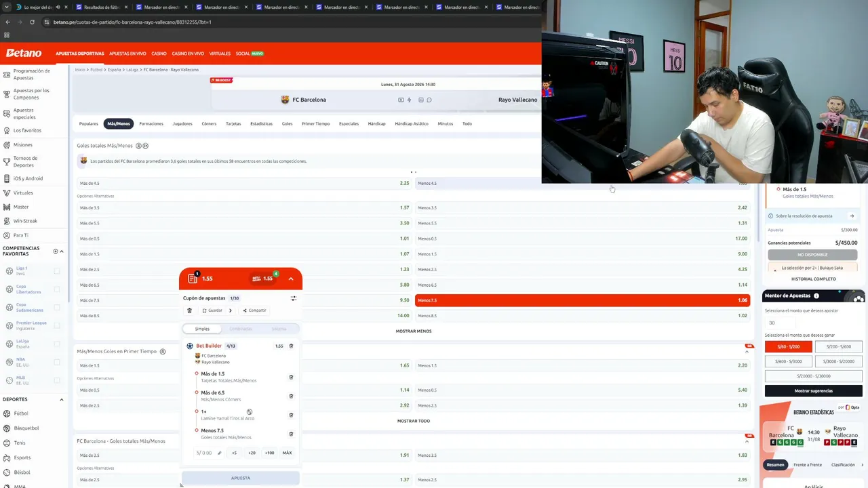This screenshot has width=868, height=488.
Task: Click the lightning bolt icon in the match header
Action: (x=409, y=100)
